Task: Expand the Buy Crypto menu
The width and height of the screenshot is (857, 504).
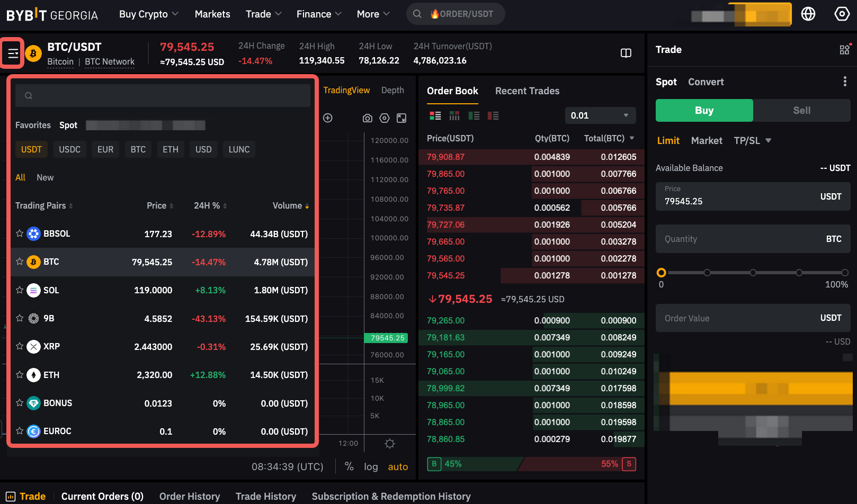Action: coord(148,14)
